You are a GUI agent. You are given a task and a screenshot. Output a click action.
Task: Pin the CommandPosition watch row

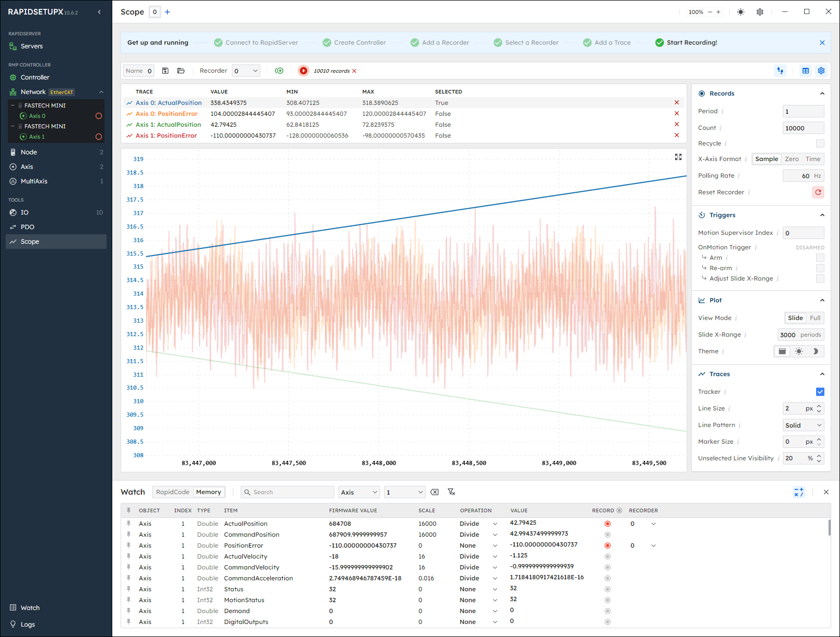(129, 535)
